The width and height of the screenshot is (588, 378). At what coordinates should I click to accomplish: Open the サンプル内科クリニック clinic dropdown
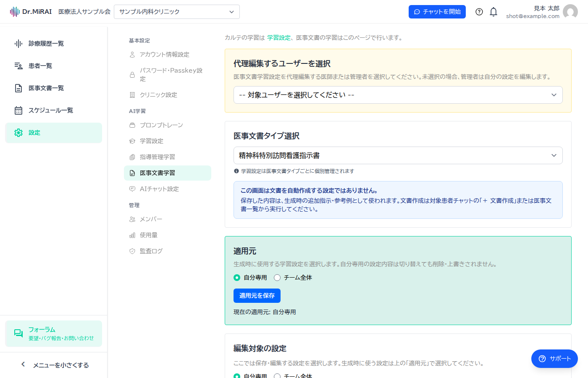coord(177,12)
